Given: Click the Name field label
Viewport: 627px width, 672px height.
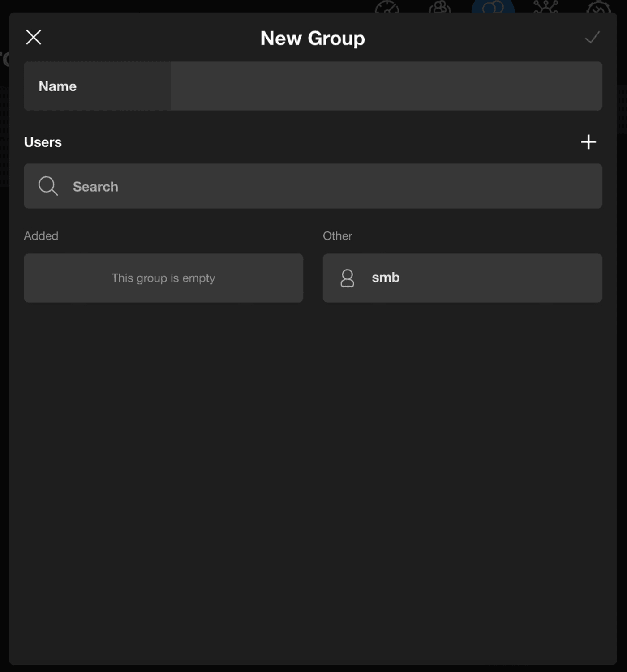Looking at the screenshot, I should point(58,86).
